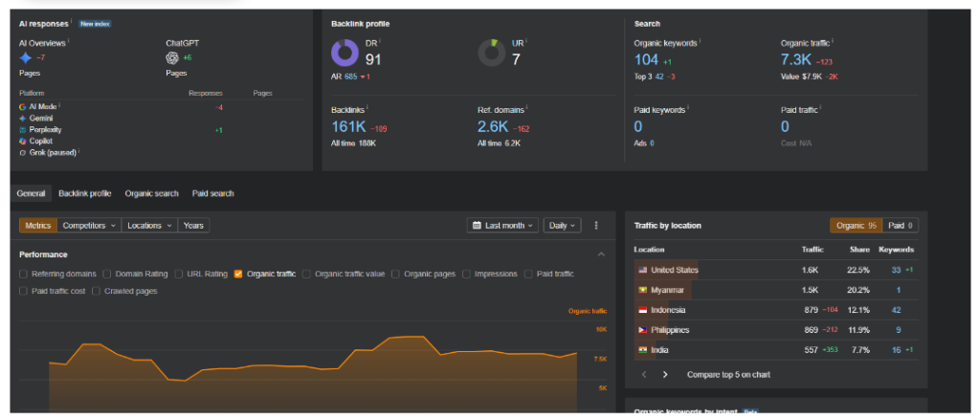Select the Organic 95 traffic toggle

tap(857, 226)
